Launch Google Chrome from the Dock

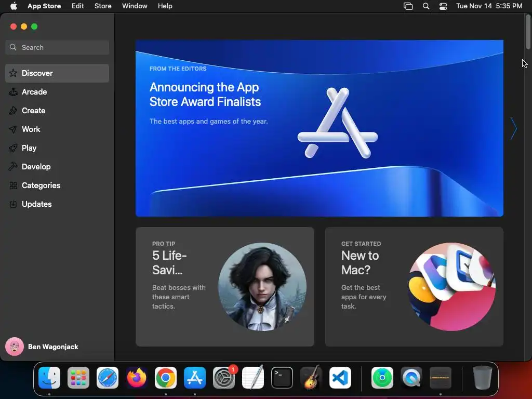[166, 378]
